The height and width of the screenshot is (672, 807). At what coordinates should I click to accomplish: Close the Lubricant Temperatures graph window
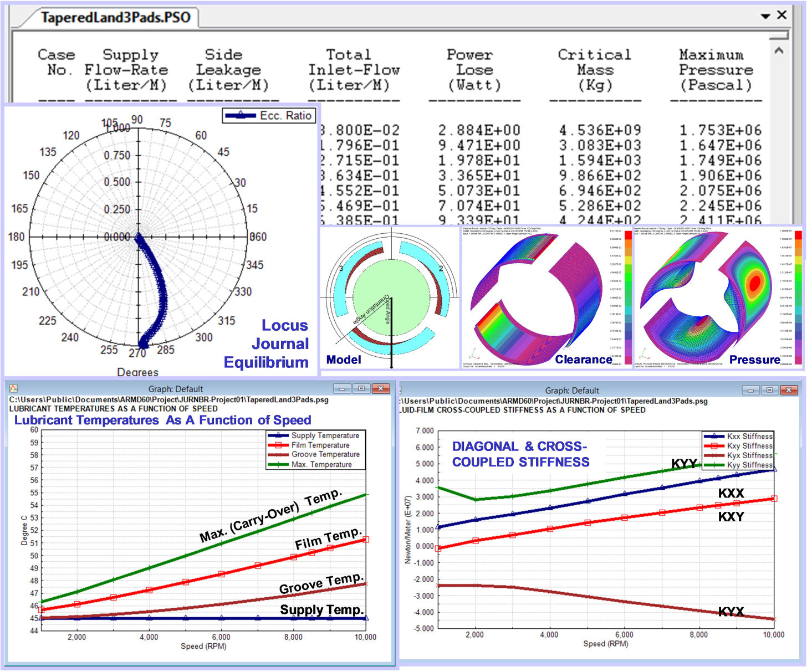(381, 389)
